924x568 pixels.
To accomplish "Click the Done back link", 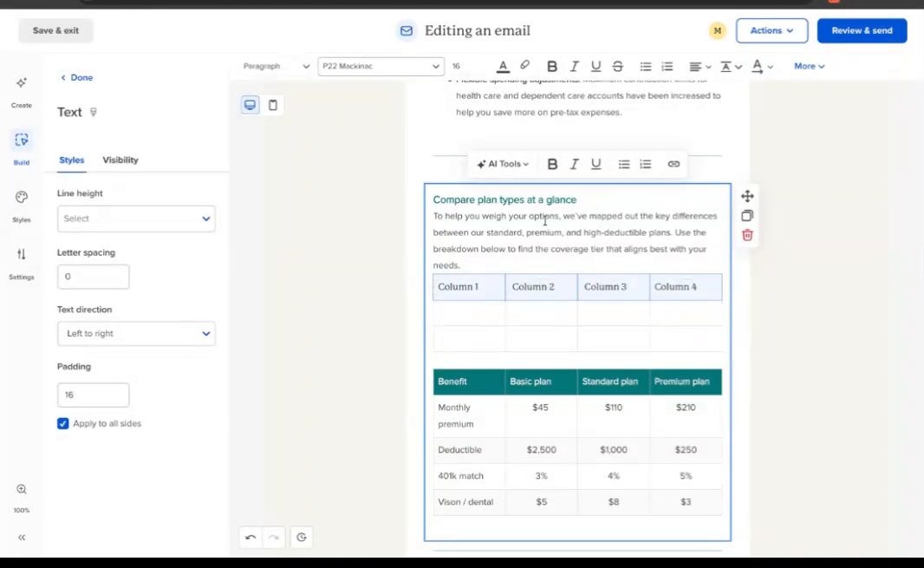I will tap(76, 77).
